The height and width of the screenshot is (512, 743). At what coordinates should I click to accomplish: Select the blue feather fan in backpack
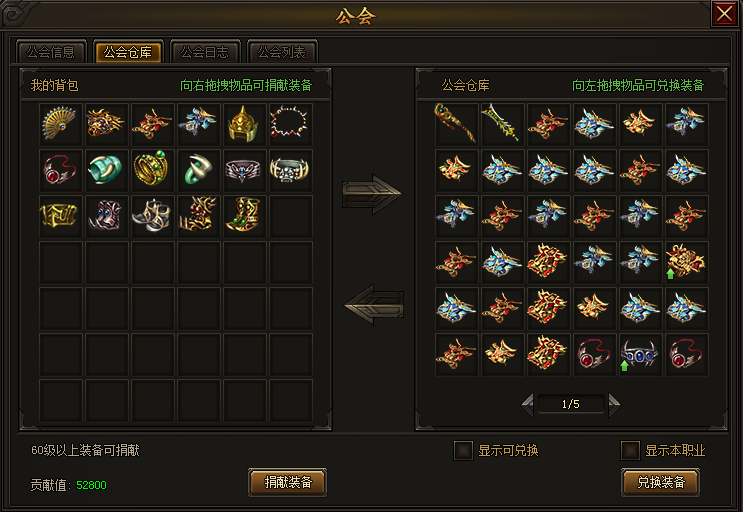click(x=60, y=124)
